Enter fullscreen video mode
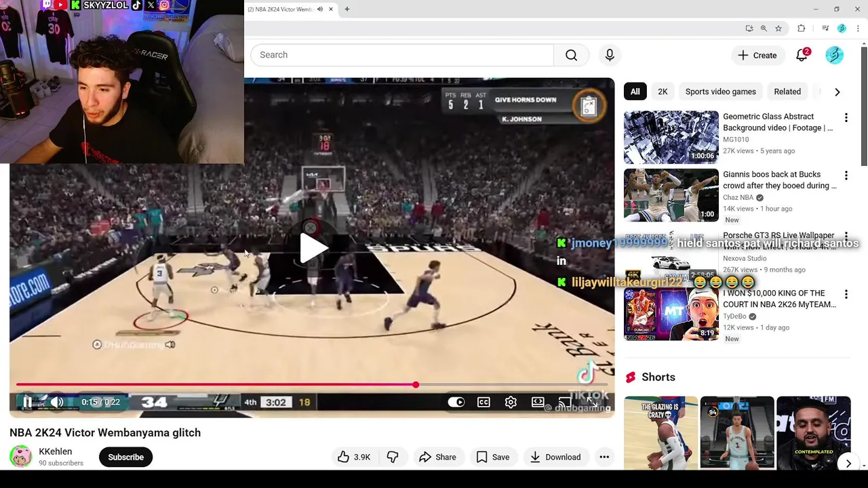 coord(593,403)
